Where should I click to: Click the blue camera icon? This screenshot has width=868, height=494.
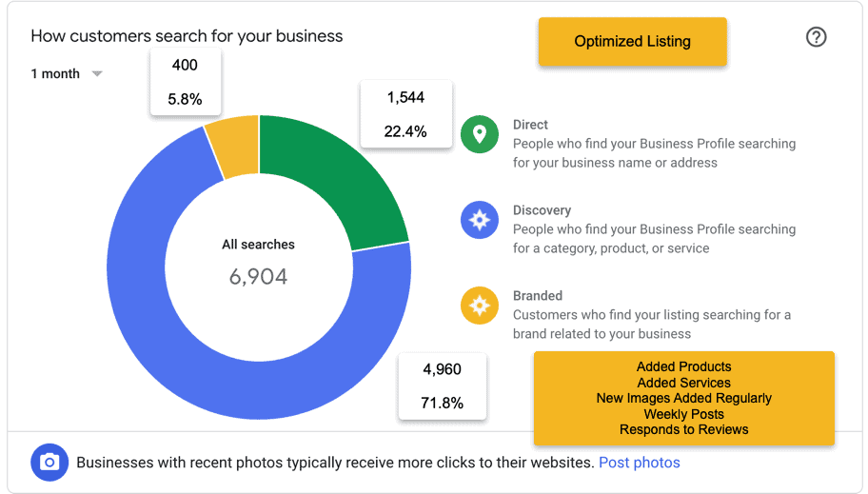tap(49, 463)
